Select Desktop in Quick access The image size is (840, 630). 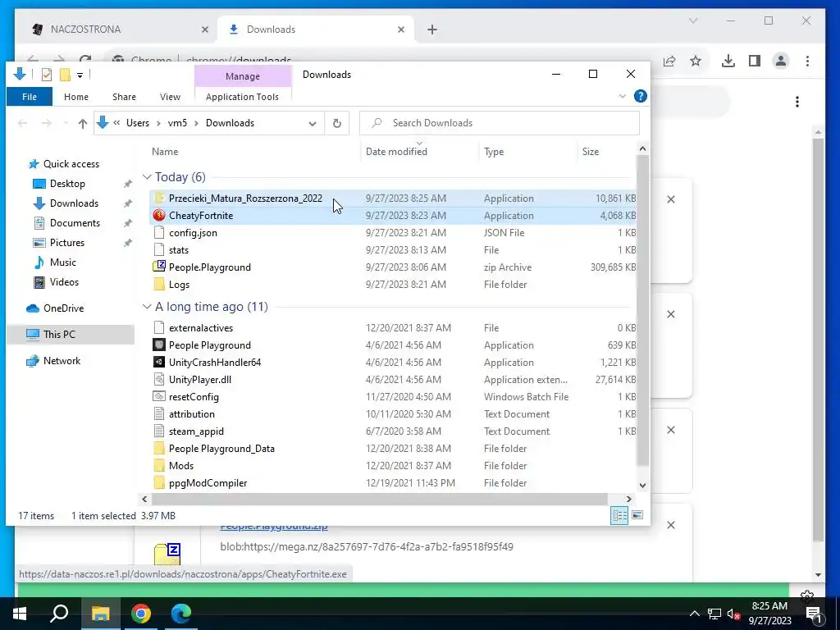(x=67, y=184)
